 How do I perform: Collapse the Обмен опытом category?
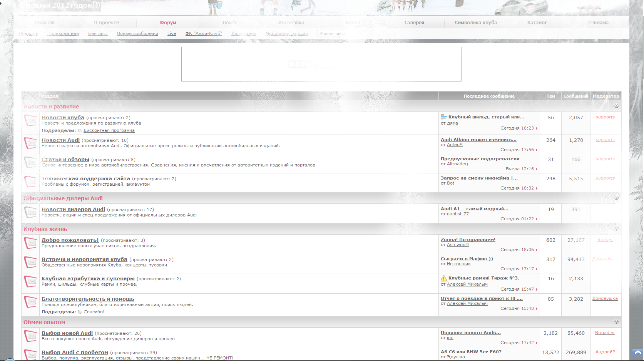[616, 322]
